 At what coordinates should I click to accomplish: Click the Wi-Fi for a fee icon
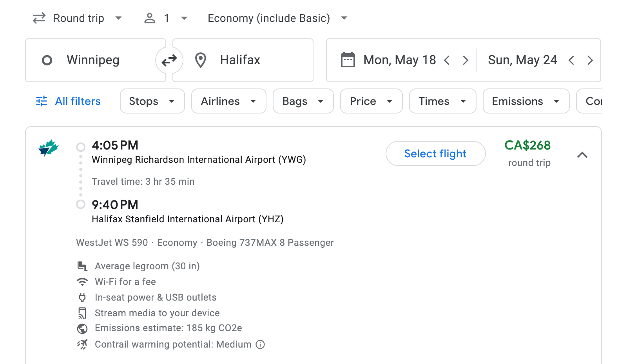coord(82,281)
